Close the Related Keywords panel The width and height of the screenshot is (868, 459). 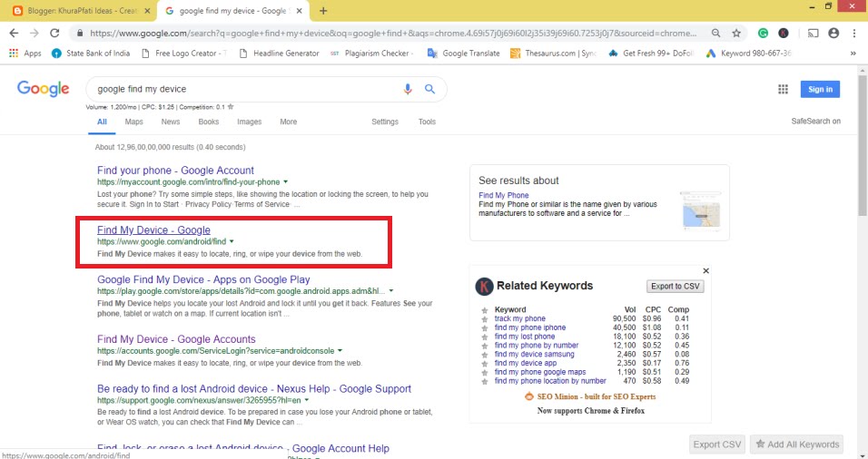[705, 271]
